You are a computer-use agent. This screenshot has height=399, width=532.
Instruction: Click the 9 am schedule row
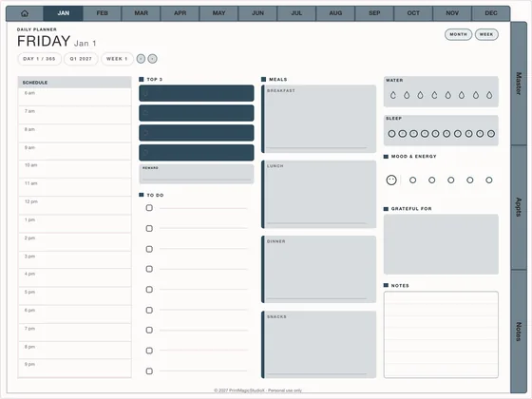tap(75, 151)
